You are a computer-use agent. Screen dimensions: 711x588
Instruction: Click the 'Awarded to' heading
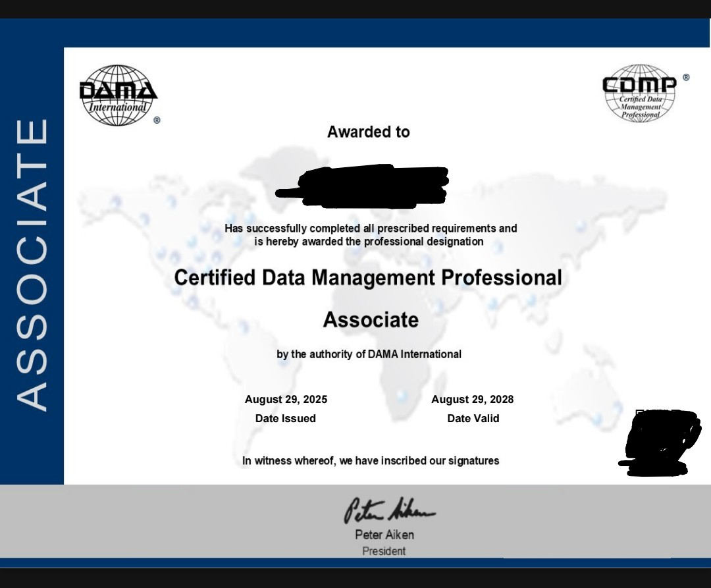(x=369, y=132)
